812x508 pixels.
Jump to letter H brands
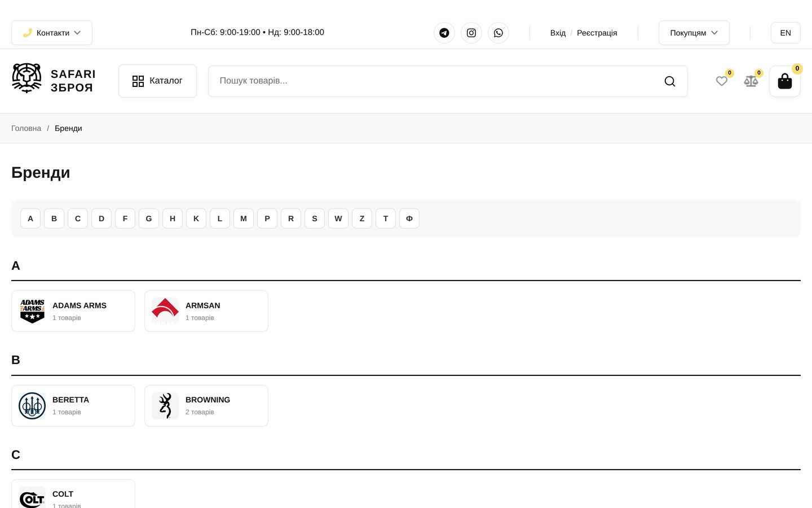(x=173, y=218)
